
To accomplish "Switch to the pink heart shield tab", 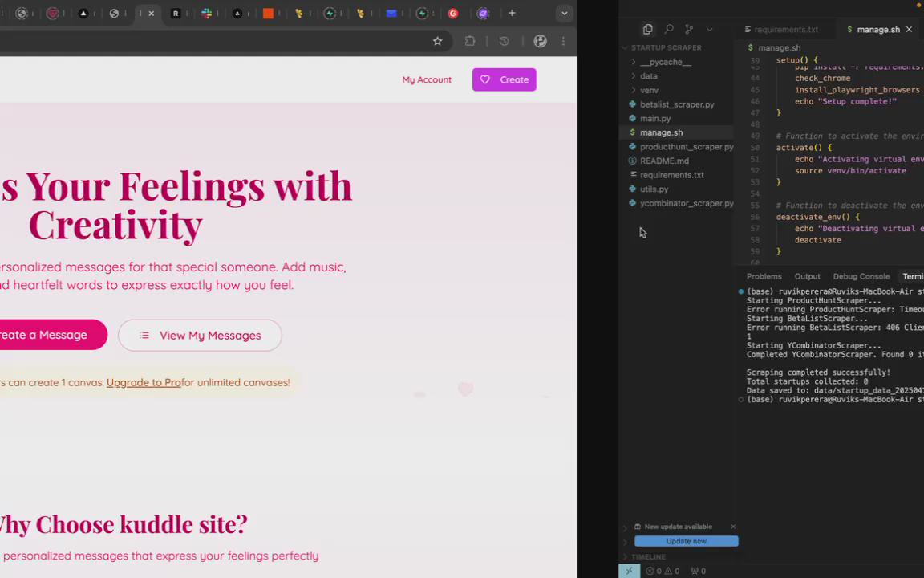I will pyautogui.click(x=52, y=13).
